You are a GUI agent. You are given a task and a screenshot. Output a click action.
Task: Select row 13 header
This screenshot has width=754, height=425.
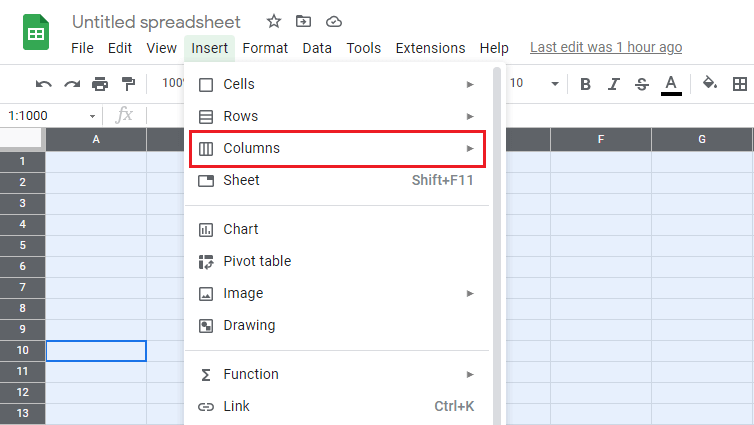[23, 413]
